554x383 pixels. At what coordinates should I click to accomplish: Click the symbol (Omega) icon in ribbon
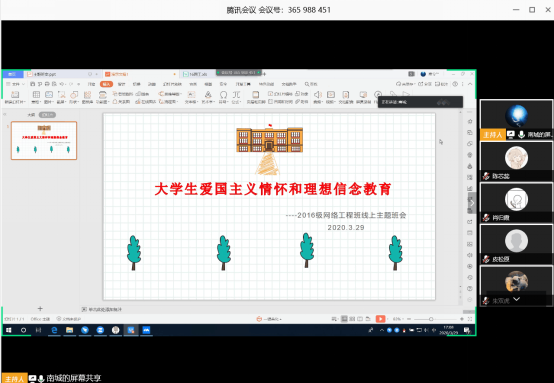pos(223,95)
